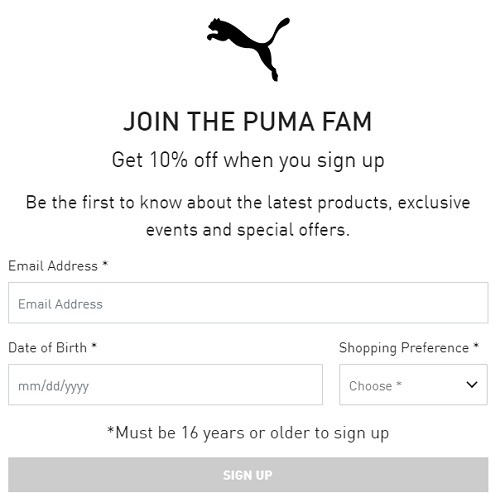Click the gray SIGN UP button

(x=248, y=475)
